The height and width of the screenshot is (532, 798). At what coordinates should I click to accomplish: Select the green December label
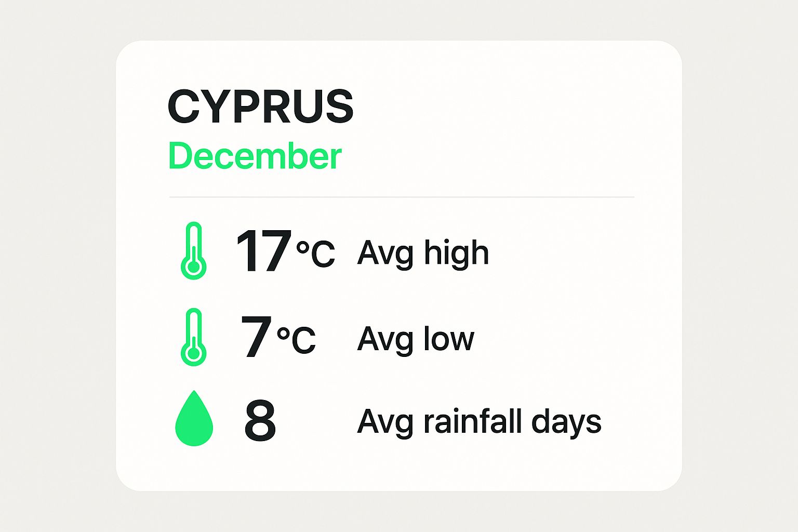pyautogui.click(x=255, y=156)
